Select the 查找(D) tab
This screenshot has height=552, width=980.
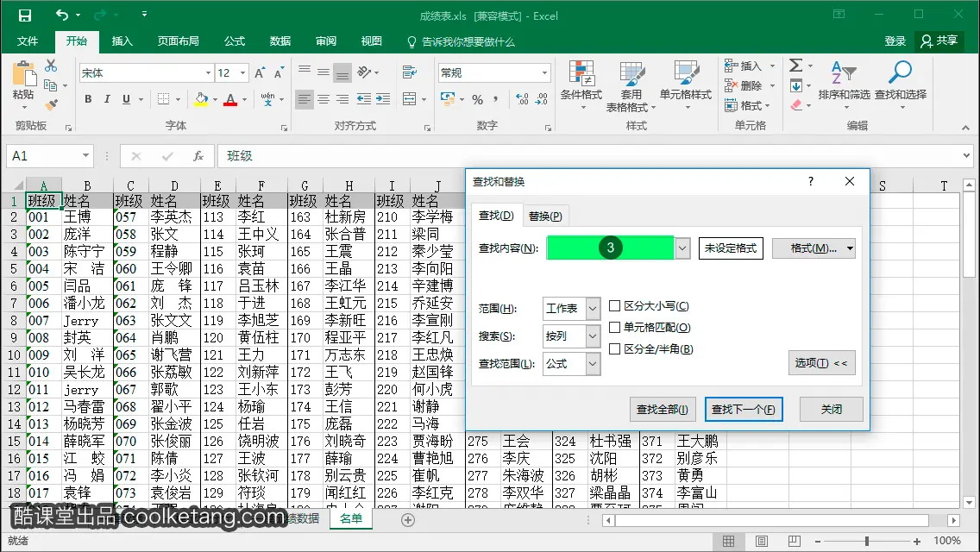[496, 216]
